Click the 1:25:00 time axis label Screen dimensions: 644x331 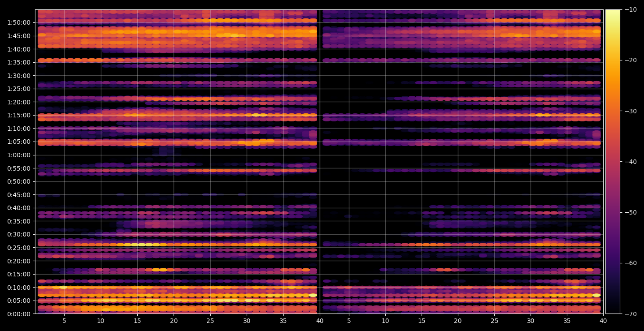coord(19,89)
